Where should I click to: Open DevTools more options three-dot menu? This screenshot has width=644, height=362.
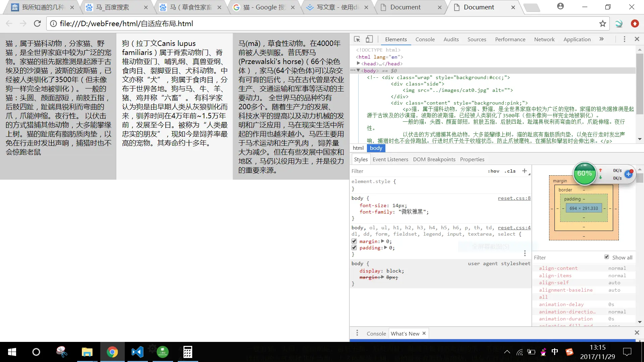point(624,39)
